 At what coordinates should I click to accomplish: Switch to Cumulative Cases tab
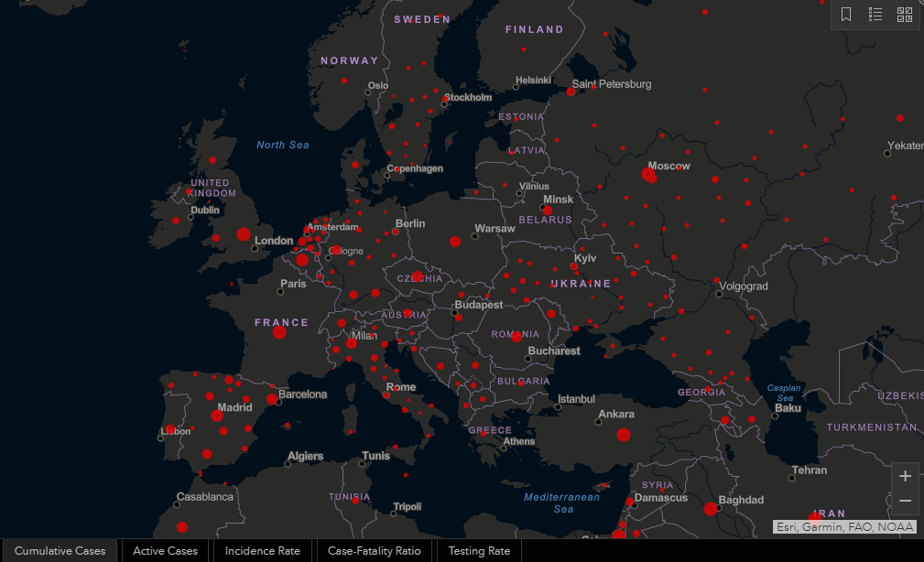pos(60,551)
